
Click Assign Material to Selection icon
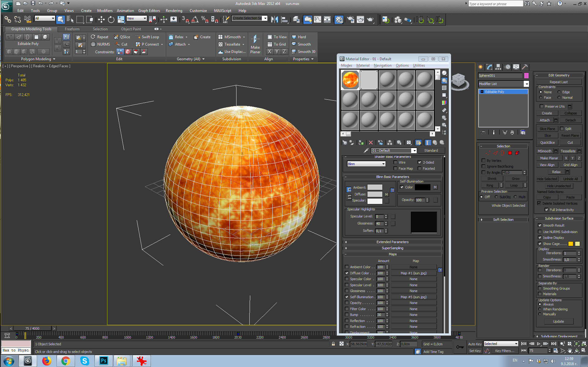coord(361,143)
